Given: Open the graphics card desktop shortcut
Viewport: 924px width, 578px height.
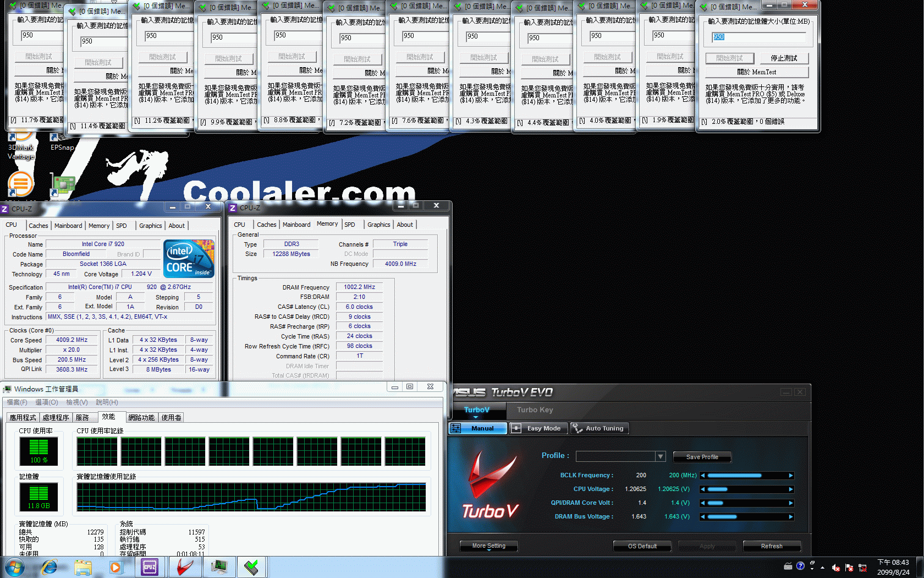Looking at the screenshot, I should pos(63,186).
